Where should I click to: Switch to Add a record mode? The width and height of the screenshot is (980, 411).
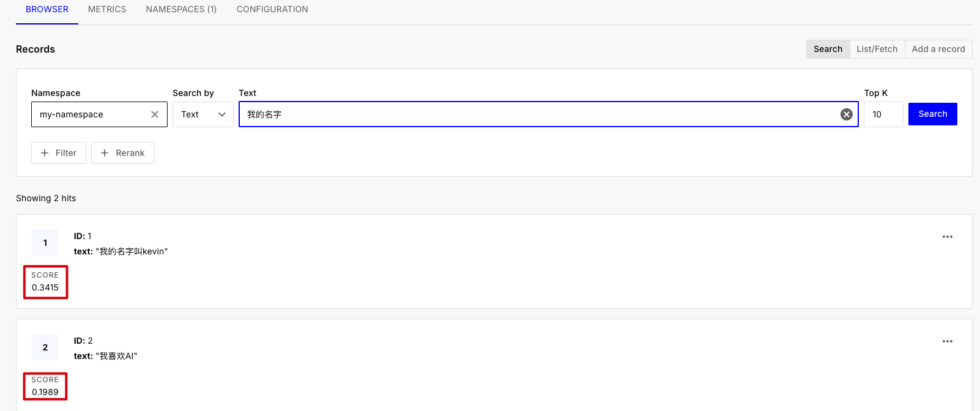coord(938,49)
